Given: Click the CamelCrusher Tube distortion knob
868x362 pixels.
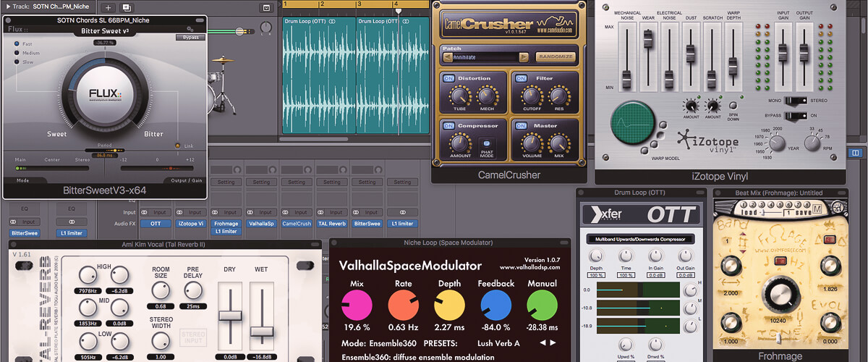Looking at the screenshot, I should pyautogui.click(x=459, y=95).
